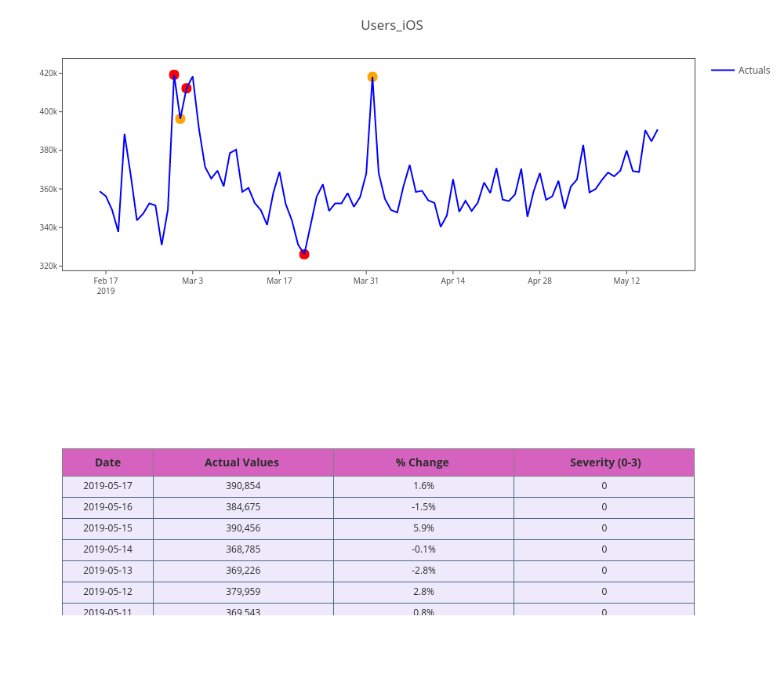Select the red anomaly marker at the lowest dip

tap(304, 254)
